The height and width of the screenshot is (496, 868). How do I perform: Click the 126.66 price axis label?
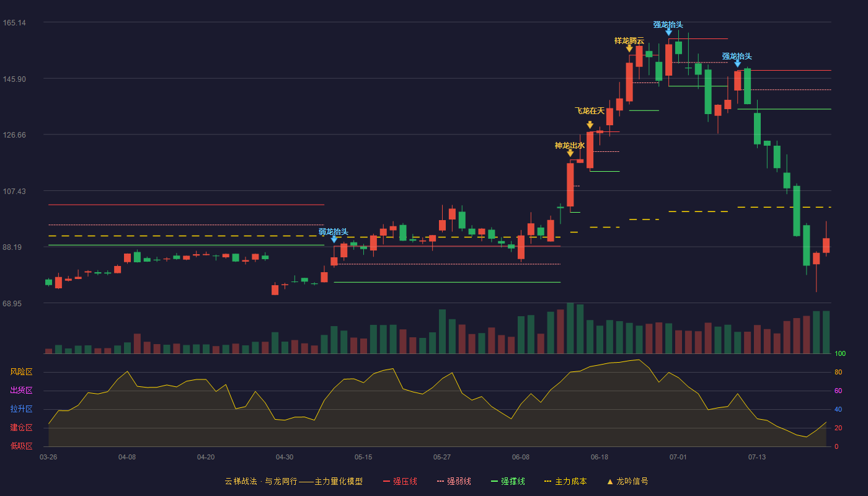(x=14, y=135)
